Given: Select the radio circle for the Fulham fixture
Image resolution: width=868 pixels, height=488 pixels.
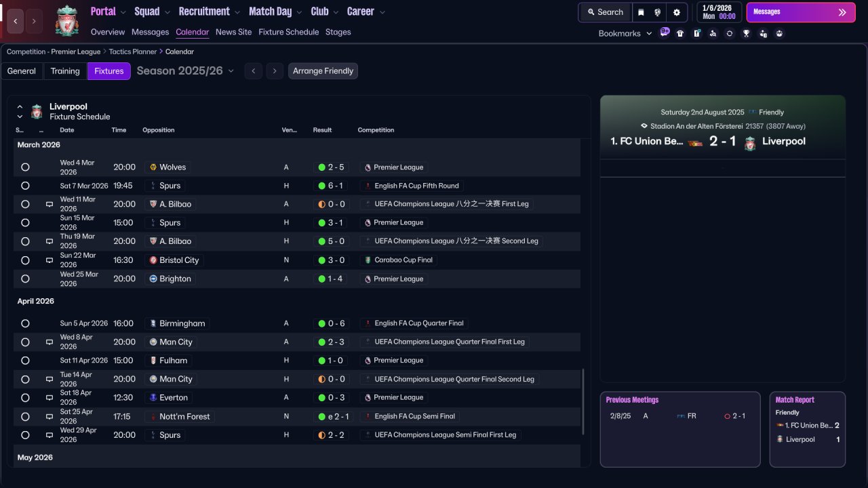Looking at the screenshot, I should tap(25, 361).
